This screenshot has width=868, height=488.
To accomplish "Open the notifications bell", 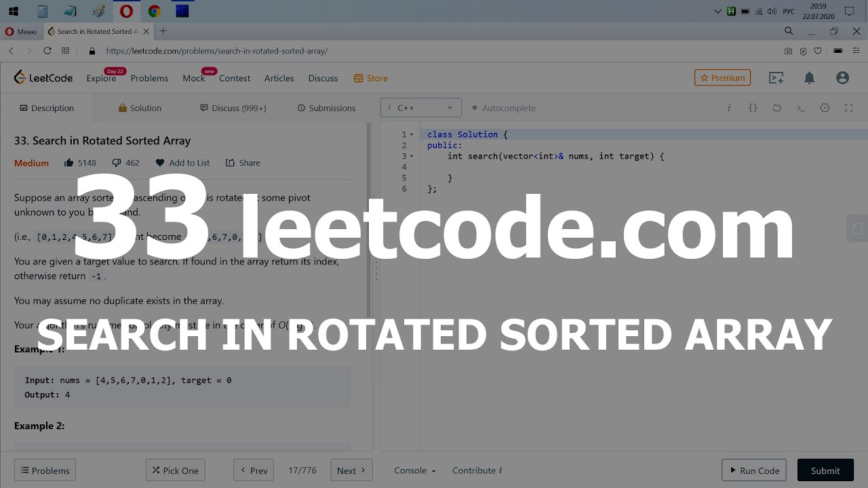I will (809, 78).
